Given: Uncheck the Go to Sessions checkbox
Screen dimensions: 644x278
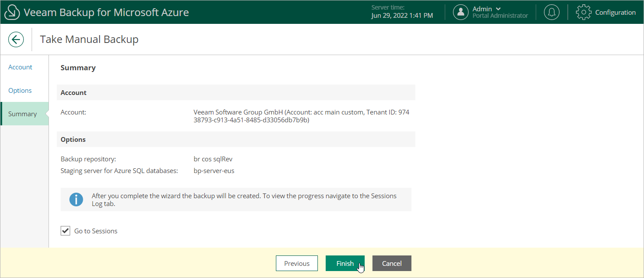Looking at the screenshot, I should [65, 231].
